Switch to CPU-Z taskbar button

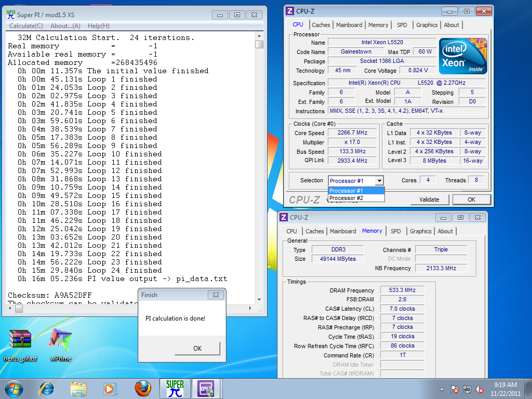click(x=207, y=389)
